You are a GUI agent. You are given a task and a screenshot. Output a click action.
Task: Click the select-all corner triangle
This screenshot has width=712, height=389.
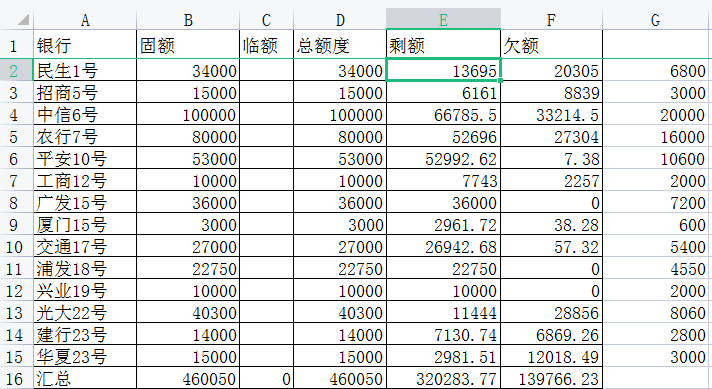[x=23, y=20]
